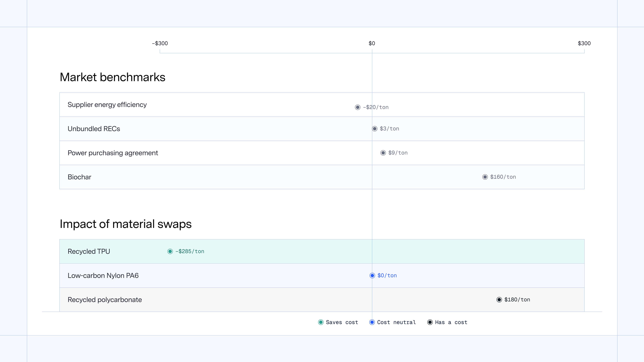Click the Saves cost legend dot
The height and width of the screenshot is (362, 644).
click(x=321, y=322)
